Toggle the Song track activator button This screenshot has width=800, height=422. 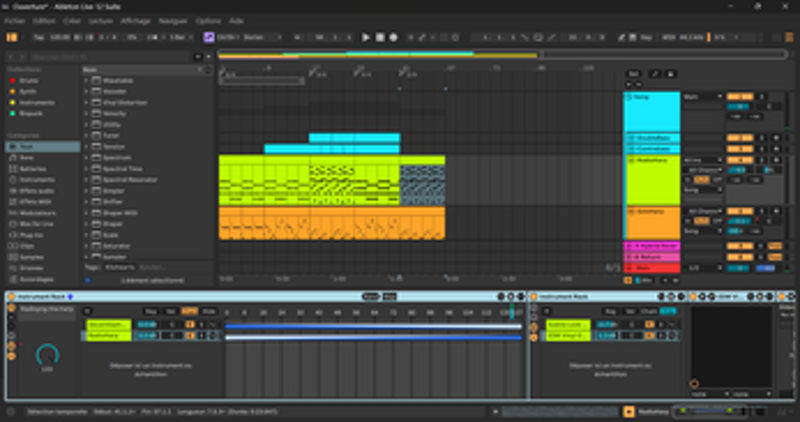740,96
